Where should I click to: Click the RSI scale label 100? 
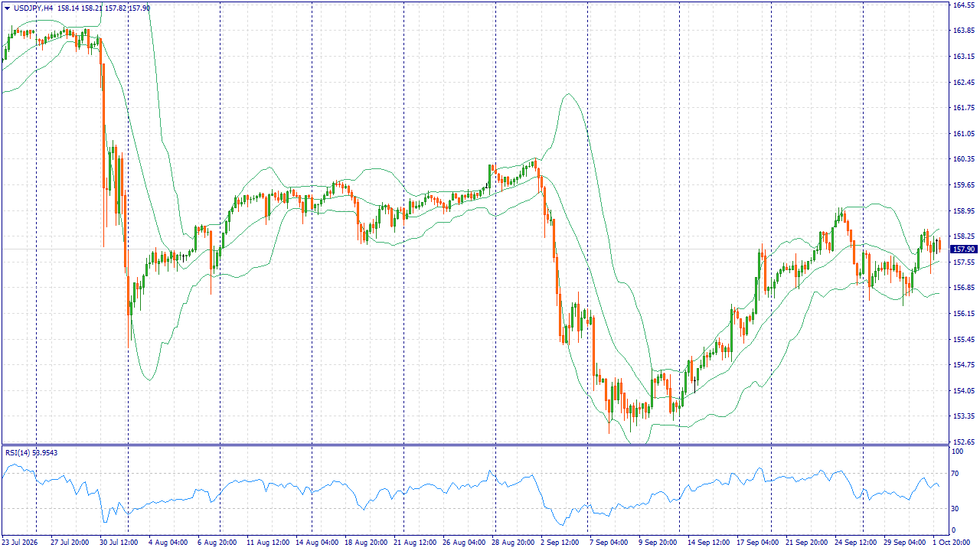[957, 452]
